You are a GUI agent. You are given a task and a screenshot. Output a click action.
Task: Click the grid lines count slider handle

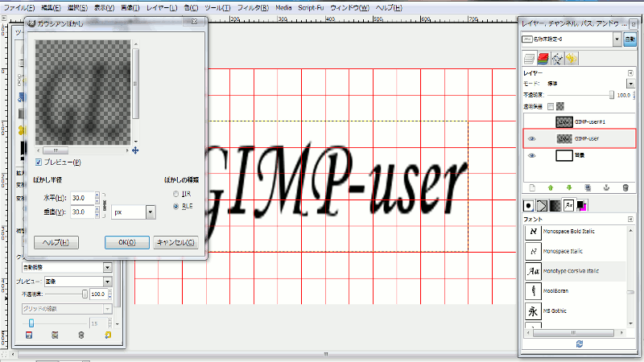(x=31, y=323)
